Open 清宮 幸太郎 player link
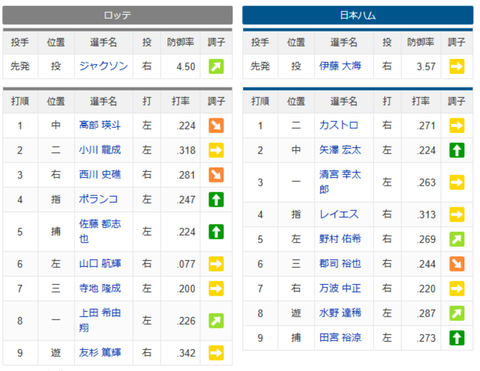Image resolution: width=480 pixels, height=371 pixels. click(340, 182)
